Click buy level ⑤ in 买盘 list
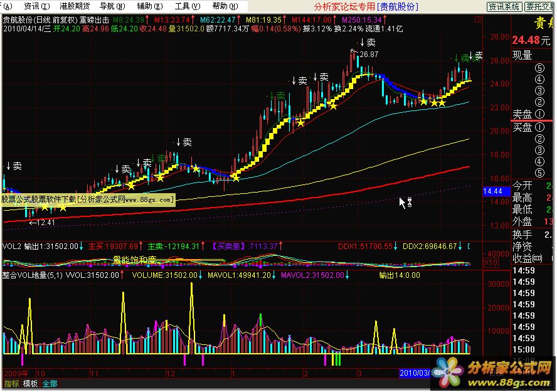This screenshot has height=392, width=557. (539, 173)
